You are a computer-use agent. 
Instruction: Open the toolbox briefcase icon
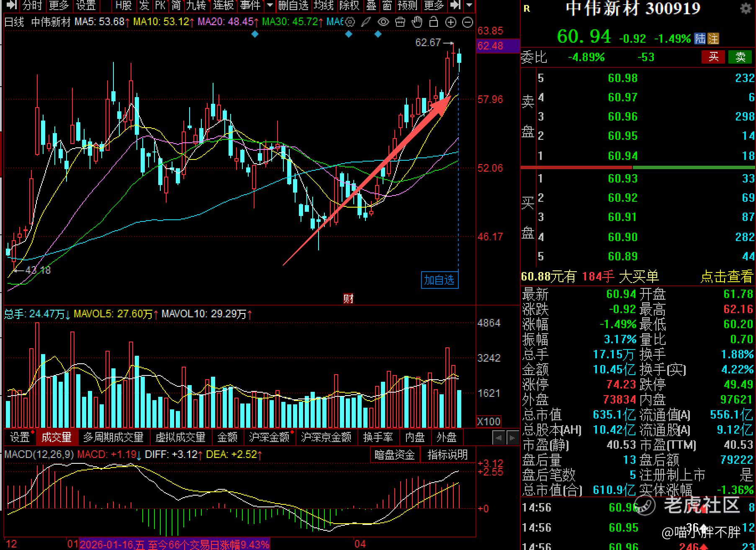point(400,22)
